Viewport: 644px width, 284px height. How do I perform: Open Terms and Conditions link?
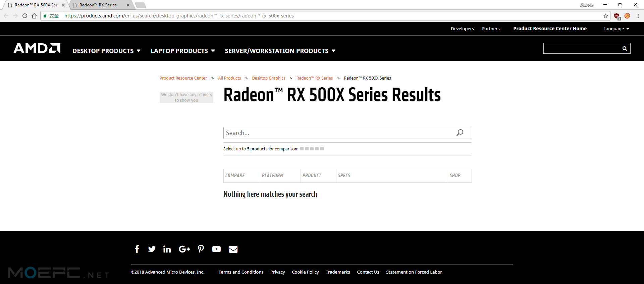(x=241, y=272)
